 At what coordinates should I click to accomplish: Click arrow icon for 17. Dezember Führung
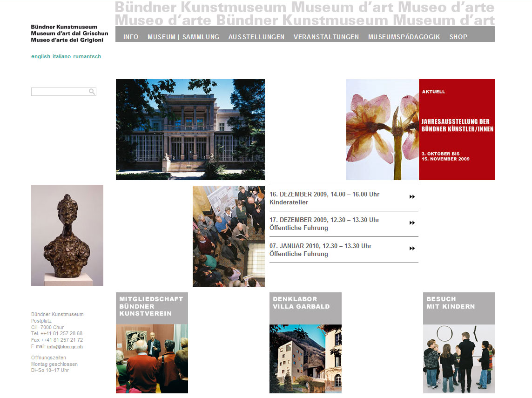pyautogui.click(x=412, y=223)
